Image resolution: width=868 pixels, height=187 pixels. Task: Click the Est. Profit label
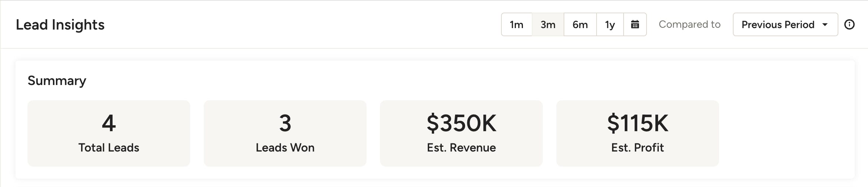click(637, 148)
